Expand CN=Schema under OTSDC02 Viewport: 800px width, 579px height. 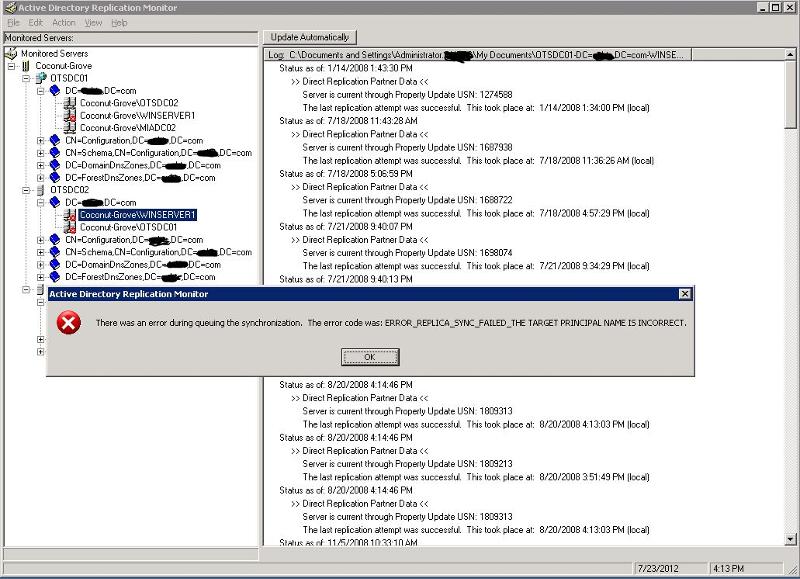(41, 252)
